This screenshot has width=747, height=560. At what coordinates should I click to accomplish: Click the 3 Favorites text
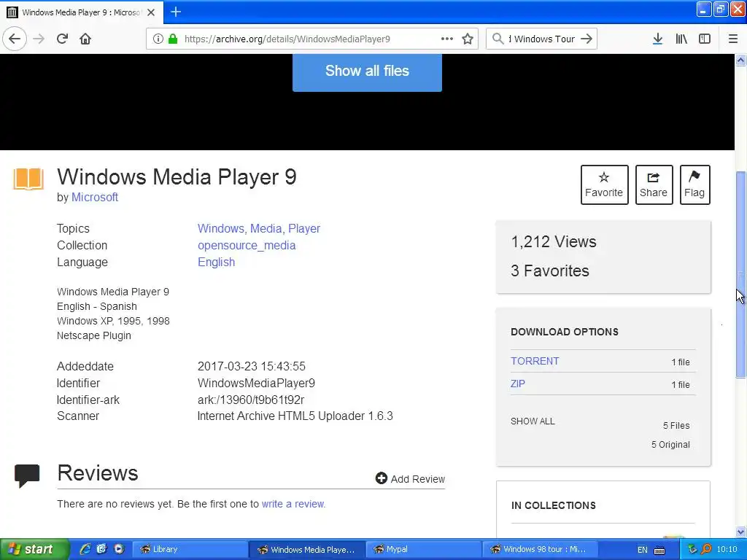point(550,271)
